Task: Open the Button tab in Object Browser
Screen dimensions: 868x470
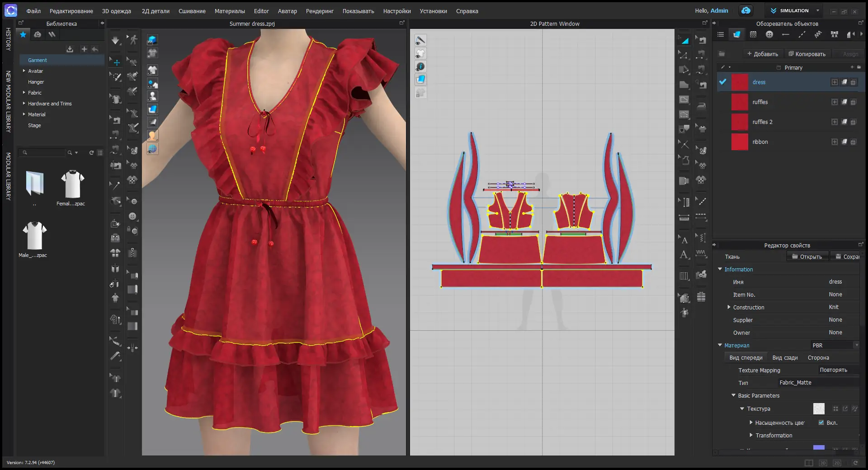Action: pyautogui.click(x=769, y=34)
